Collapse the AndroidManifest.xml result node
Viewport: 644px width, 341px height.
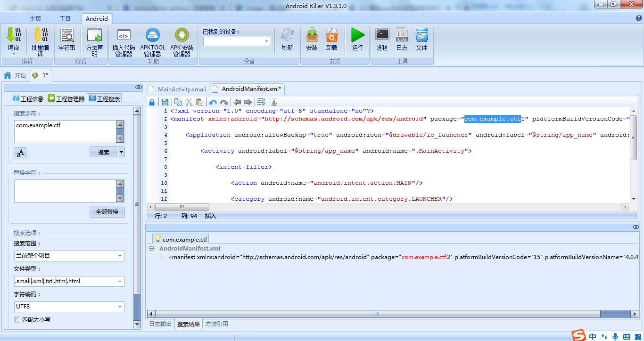click(x=152, y=249)
